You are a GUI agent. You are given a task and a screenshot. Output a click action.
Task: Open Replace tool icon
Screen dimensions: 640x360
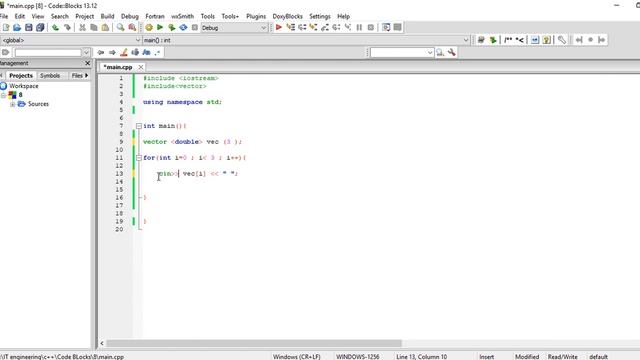click(x=132, y=27)
